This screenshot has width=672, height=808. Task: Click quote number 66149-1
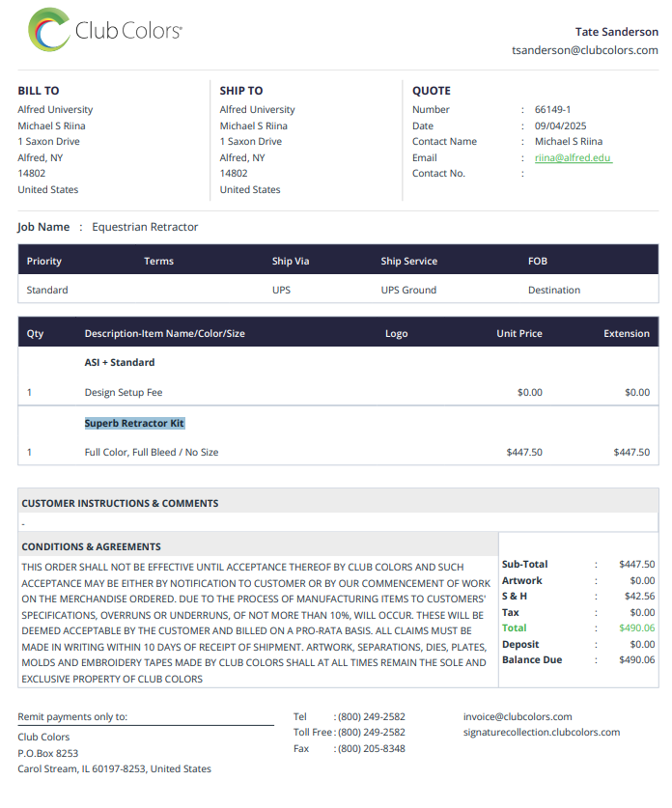point(552,109)
